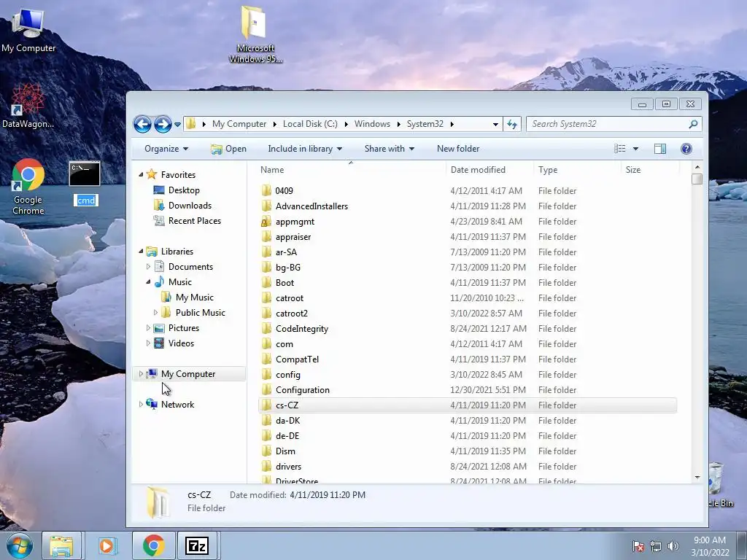Select the locked appmgmt folder
The width and height of the screenshot is (747, 560).
click(295, 222)
